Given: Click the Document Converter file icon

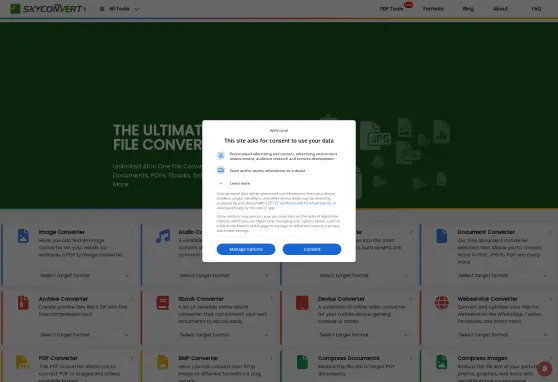Looking at the screenshot, I should coord(442,236).
